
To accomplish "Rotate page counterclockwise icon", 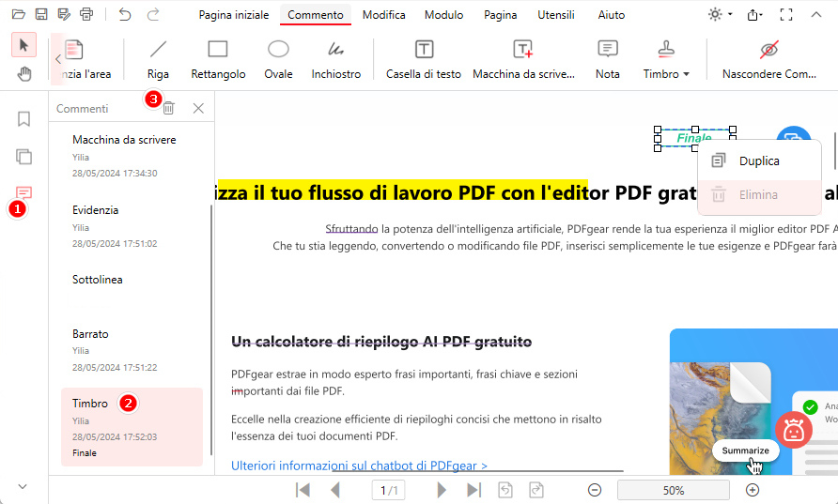I will (x=505, y=490).
